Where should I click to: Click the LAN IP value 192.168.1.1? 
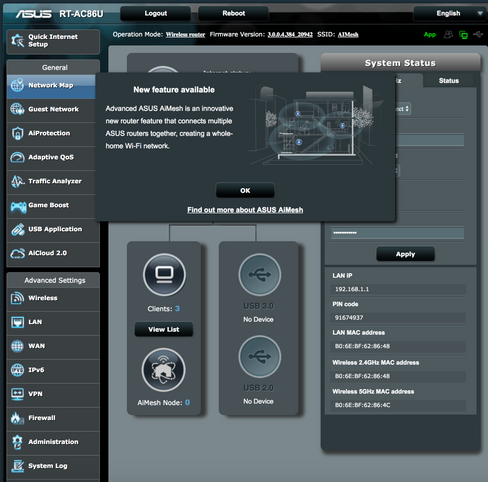[352, 289]
